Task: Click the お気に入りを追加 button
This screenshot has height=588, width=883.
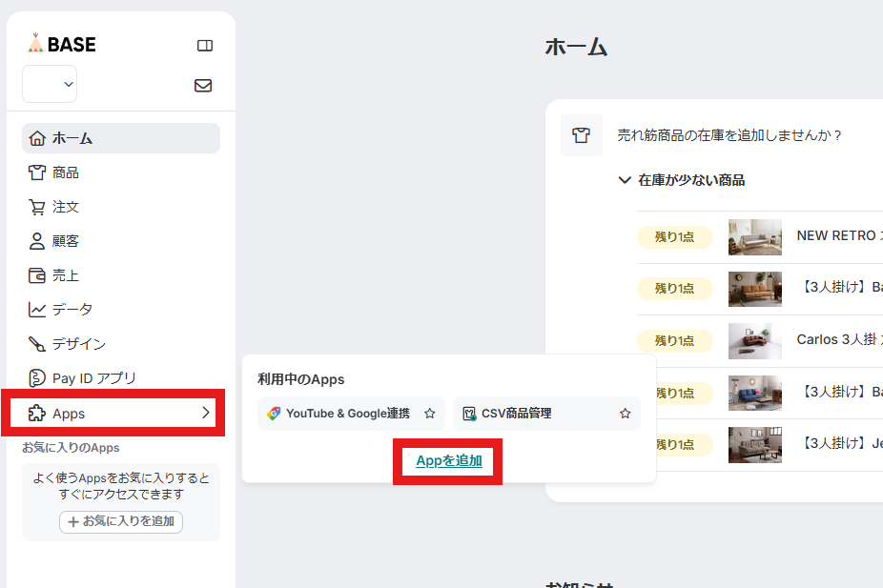Action: pyautogui.click(x=121, y=521)
